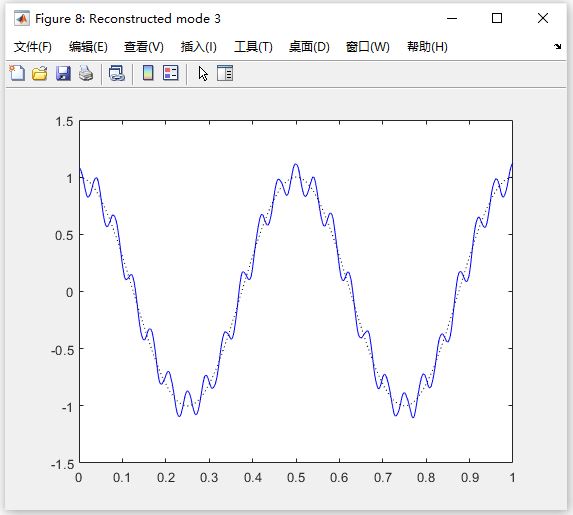Click the New Figure toolbar icon
The image size is (573, 515).
(17, 73)
